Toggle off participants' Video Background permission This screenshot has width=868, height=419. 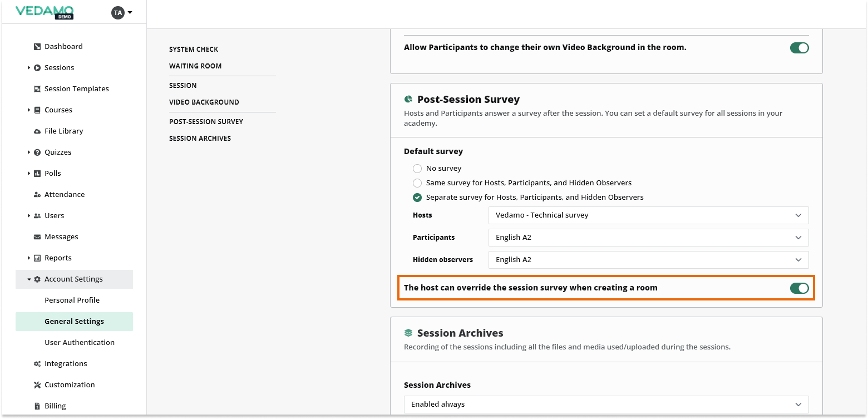(x=799, y=48)
